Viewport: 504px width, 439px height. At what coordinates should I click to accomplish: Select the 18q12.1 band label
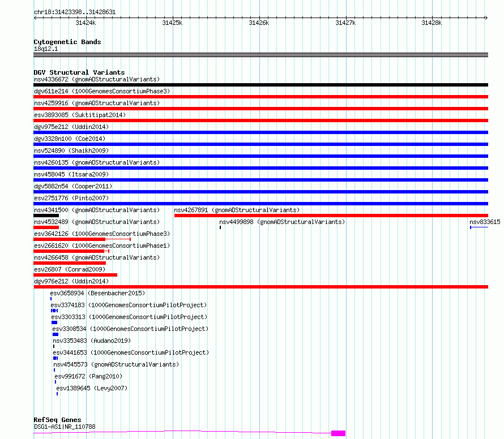[46, 49]
